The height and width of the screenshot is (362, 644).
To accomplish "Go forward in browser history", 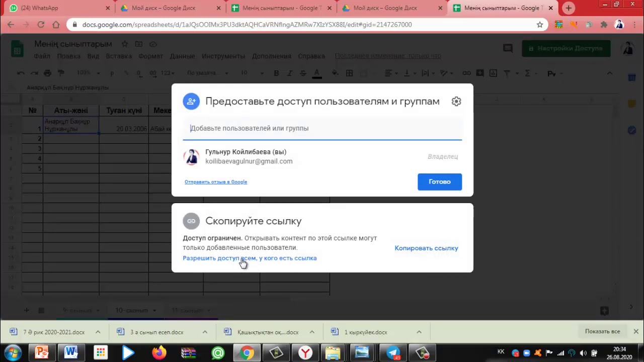I will click(x=26, y=24).
